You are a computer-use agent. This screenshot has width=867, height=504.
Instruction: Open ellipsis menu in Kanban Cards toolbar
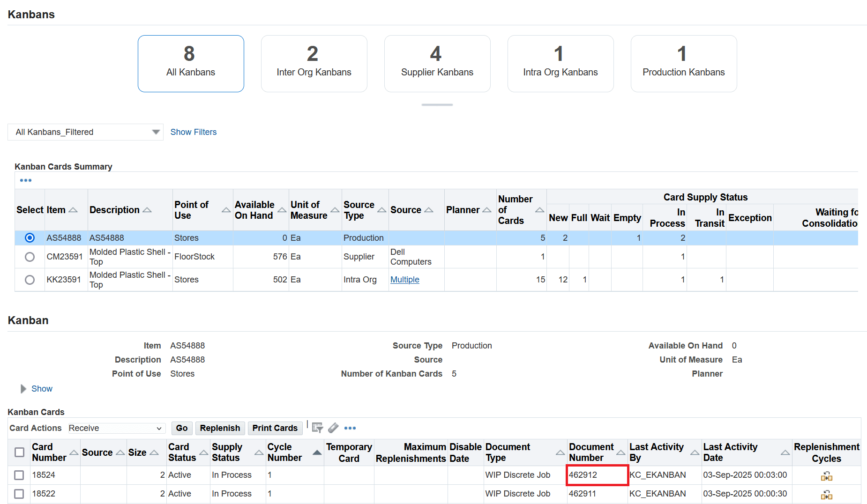tap(351, 428)
